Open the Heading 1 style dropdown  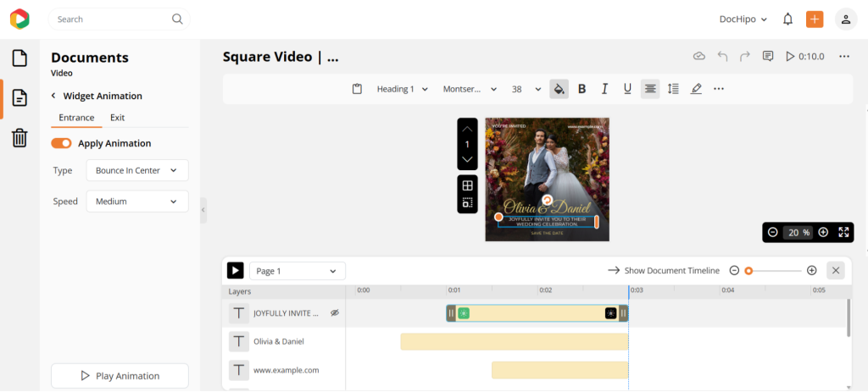click(403, 89)
